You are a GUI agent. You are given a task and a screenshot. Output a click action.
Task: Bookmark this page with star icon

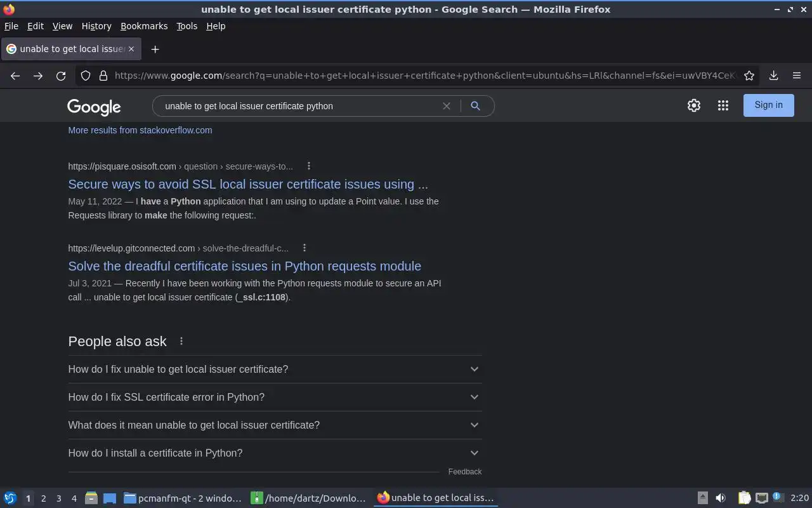(x=749, y=76)
